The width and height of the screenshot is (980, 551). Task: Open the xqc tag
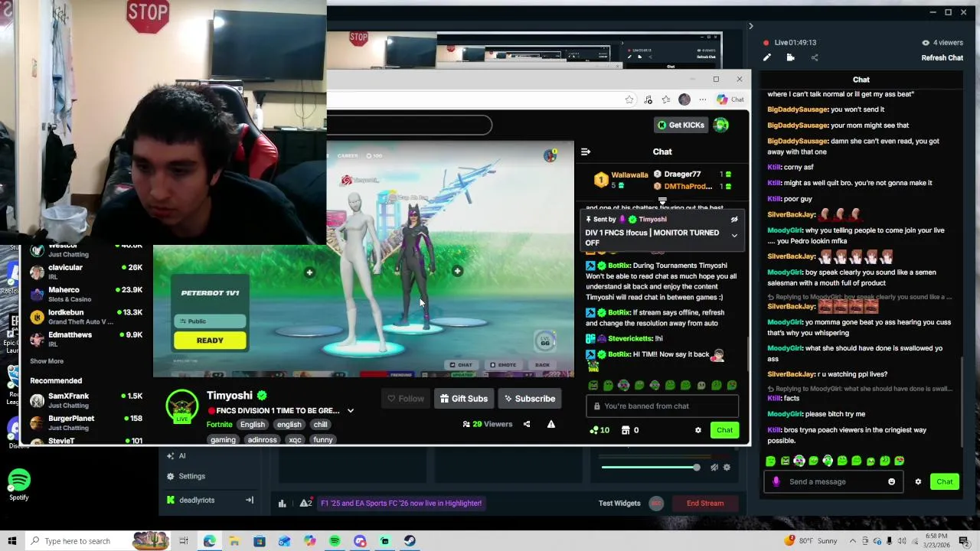[295, 440]
